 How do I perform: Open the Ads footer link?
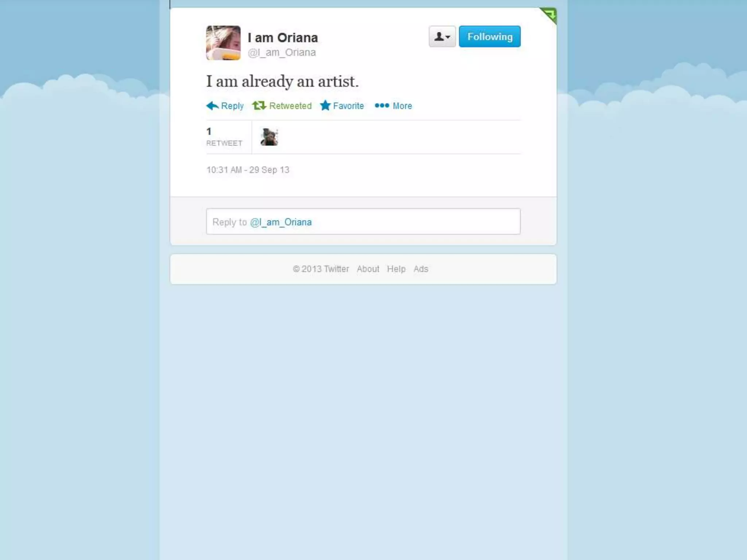click(x=421, y=269)
